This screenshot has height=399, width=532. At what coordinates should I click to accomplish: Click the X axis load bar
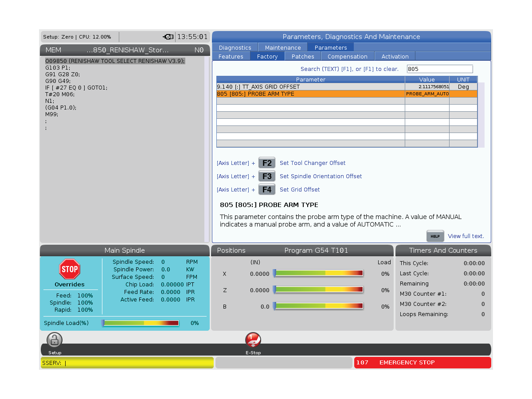tap(318, 273)
